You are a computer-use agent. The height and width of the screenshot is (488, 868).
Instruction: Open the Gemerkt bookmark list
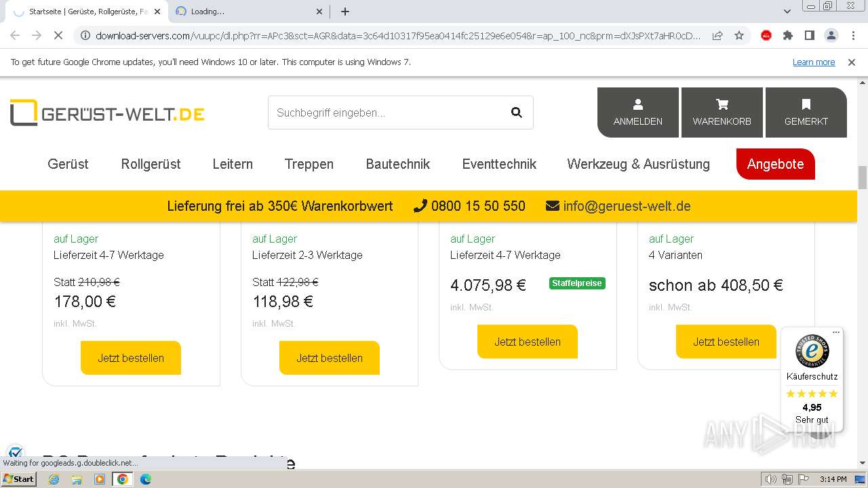tap(806, 113)
